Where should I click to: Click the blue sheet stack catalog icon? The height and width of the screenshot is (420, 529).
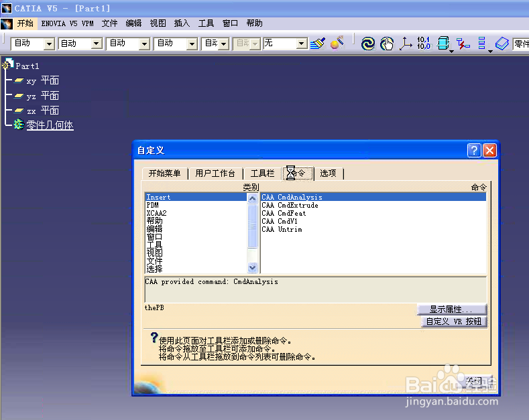click(502, 44)
